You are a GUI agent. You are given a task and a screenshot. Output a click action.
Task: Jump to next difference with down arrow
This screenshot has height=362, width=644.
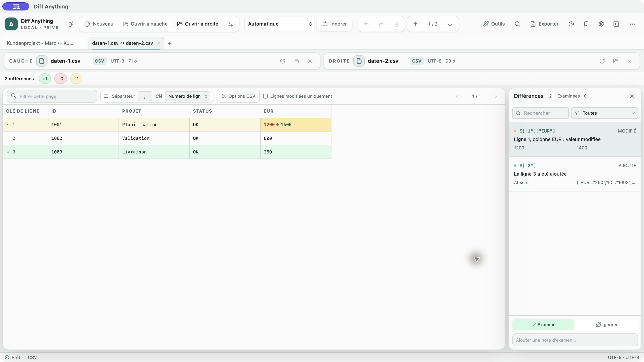450,24
